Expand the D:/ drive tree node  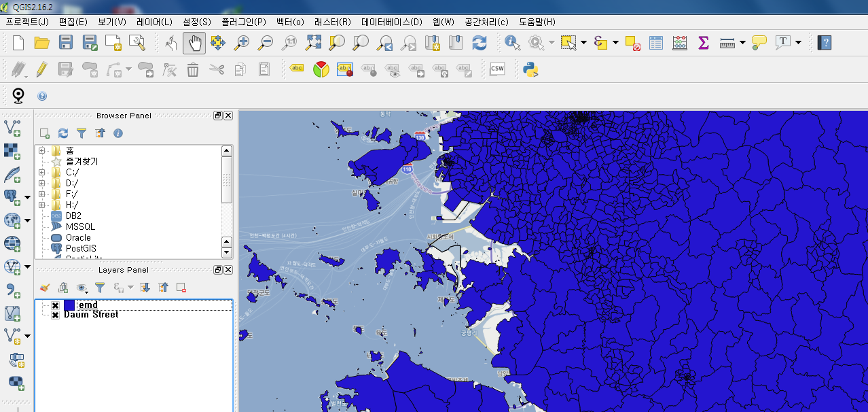(x=42, y=183)
